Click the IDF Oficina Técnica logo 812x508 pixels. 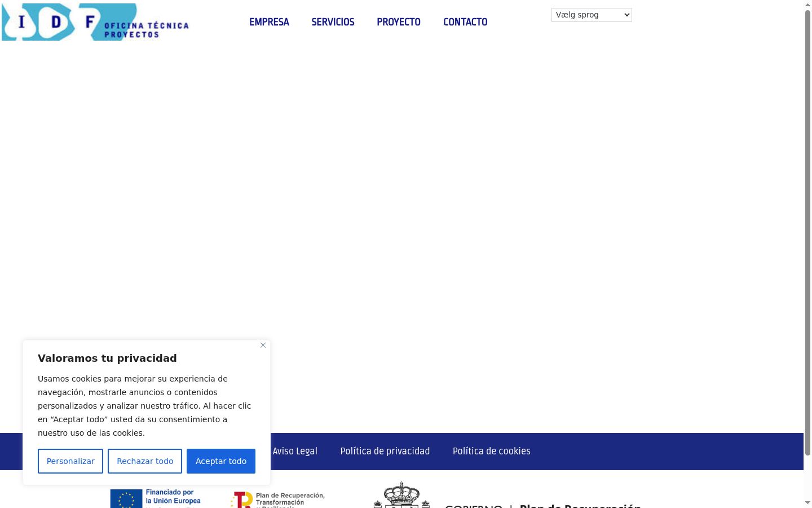point(95,21)
